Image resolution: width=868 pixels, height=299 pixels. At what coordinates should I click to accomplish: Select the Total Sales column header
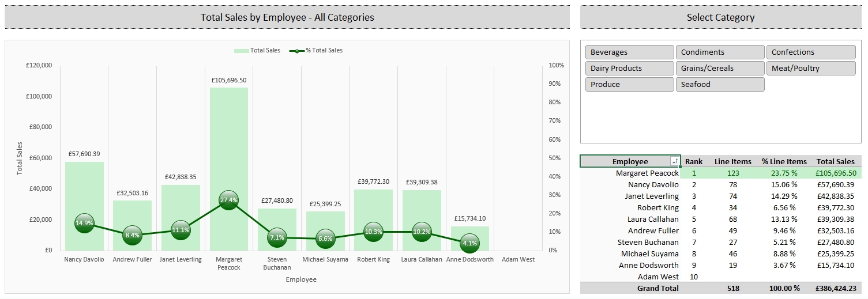pos(835,162)
